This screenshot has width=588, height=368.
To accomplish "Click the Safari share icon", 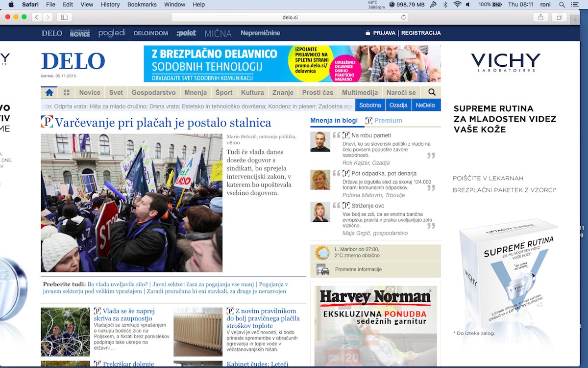I will (541, 17).
